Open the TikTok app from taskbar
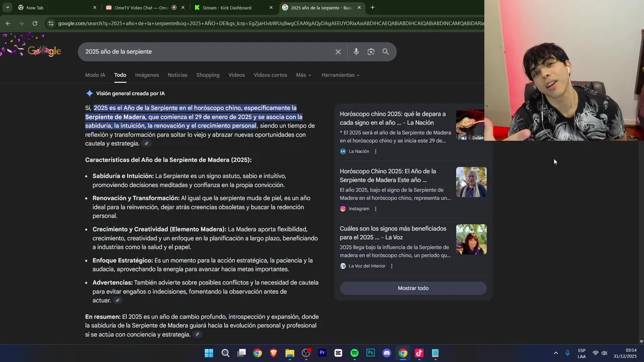Screen dimensions: 644x362 [419, 353]
